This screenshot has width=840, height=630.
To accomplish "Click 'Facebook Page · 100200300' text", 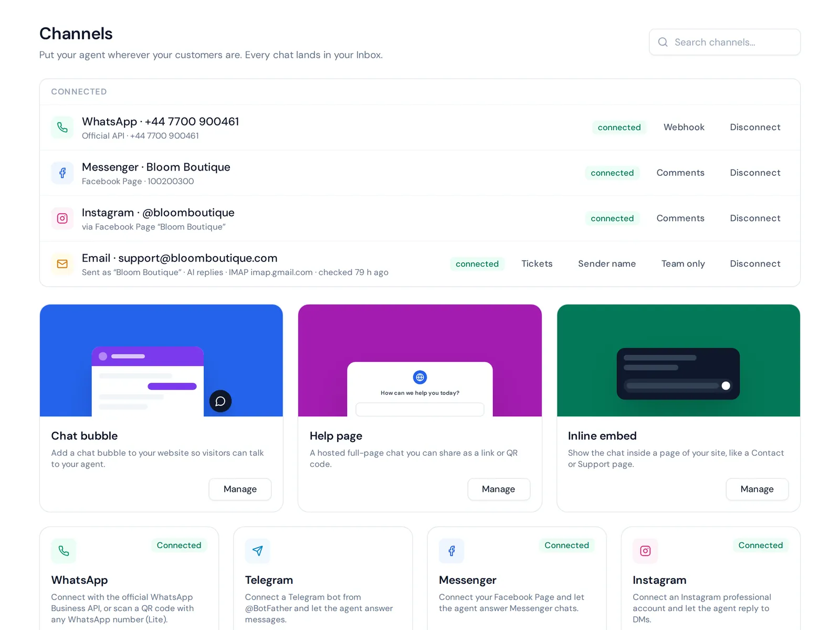I will point(138,182).
